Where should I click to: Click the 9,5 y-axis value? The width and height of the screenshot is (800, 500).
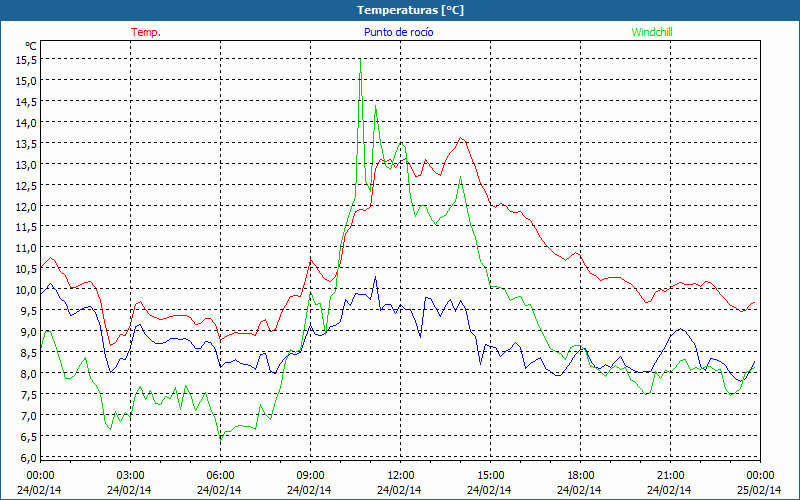[30, 311]
